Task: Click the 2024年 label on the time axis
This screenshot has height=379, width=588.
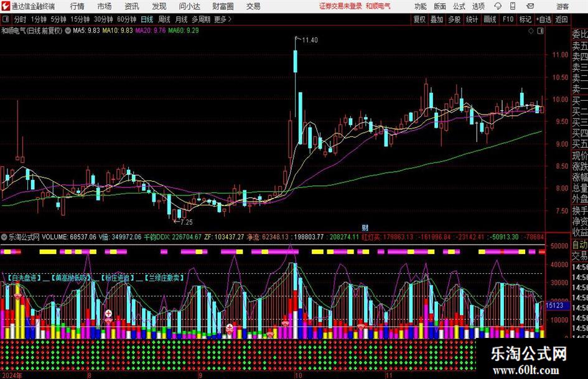Action: [12, 375]
